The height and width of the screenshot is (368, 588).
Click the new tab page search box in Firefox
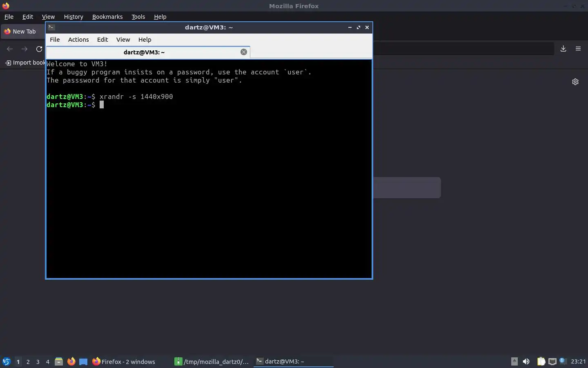(407, 188)
